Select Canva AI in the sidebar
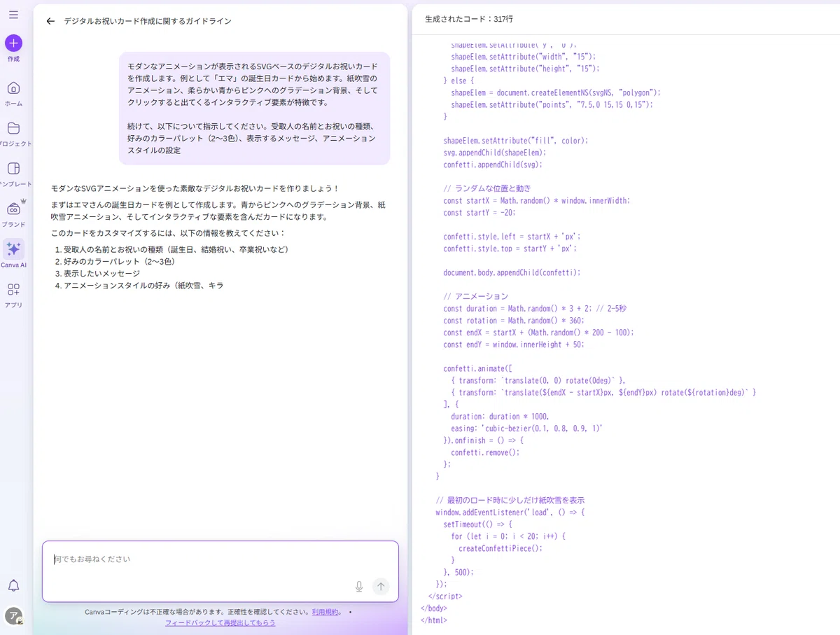The height and width of the screenshot is (635, 840). (x=13, y=249)
